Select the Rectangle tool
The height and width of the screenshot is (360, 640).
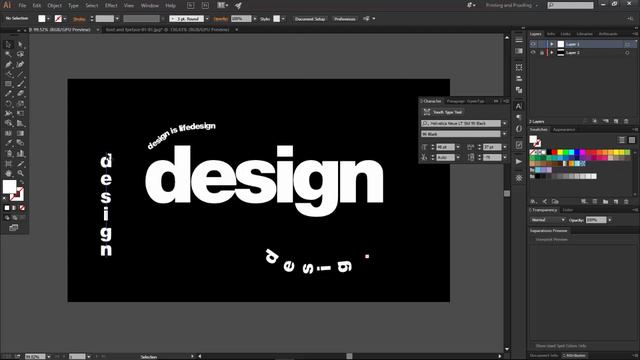pyautogui.click(x=8, y=84)
